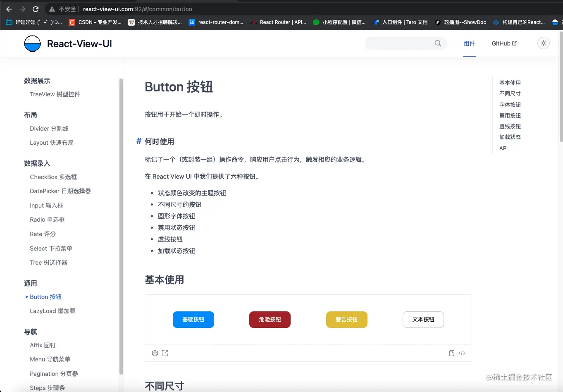Image resolution: width=563 pixels, height=392 pixels.
Task: Open Radio 单选框 in the sidebar
Action: (x=48, y=220)
